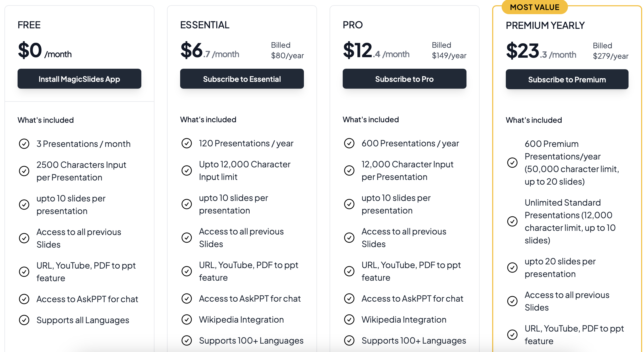Click the Billed $149/year text
The width and height of the screenshot is (644, 352).
449,50
